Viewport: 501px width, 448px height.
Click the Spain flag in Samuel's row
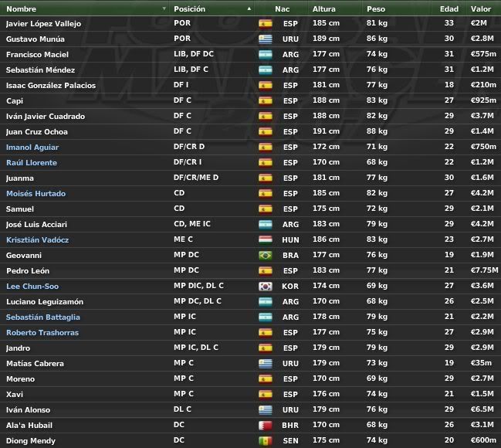point(266,209)
